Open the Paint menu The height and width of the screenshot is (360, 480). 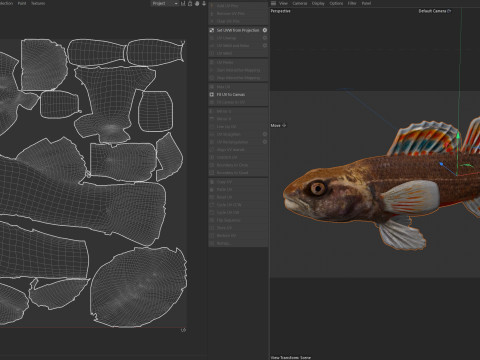[22, 3]
